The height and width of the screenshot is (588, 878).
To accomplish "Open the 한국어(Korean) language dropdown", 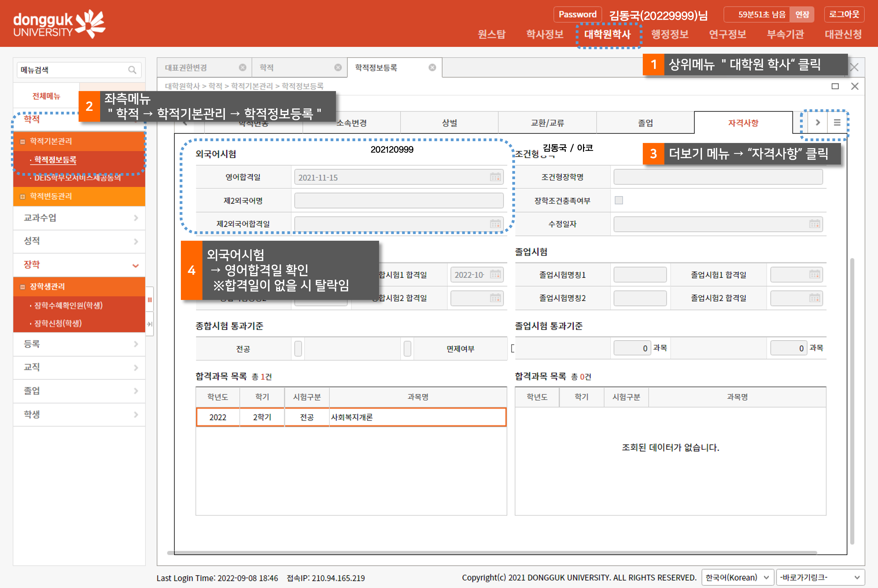I will tap(737, 577).
